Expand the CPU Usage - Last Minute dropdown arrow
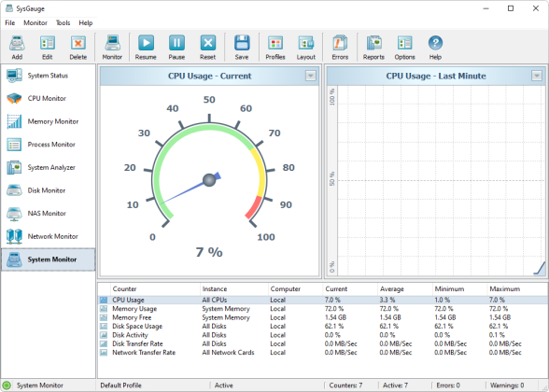Screen dimensions: 549x392 537,76
